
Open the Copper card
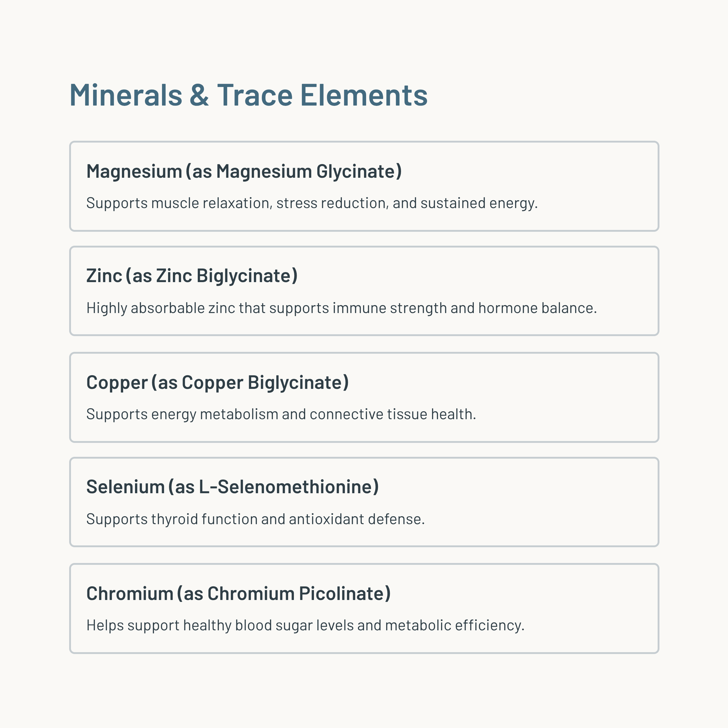point(364,398)
